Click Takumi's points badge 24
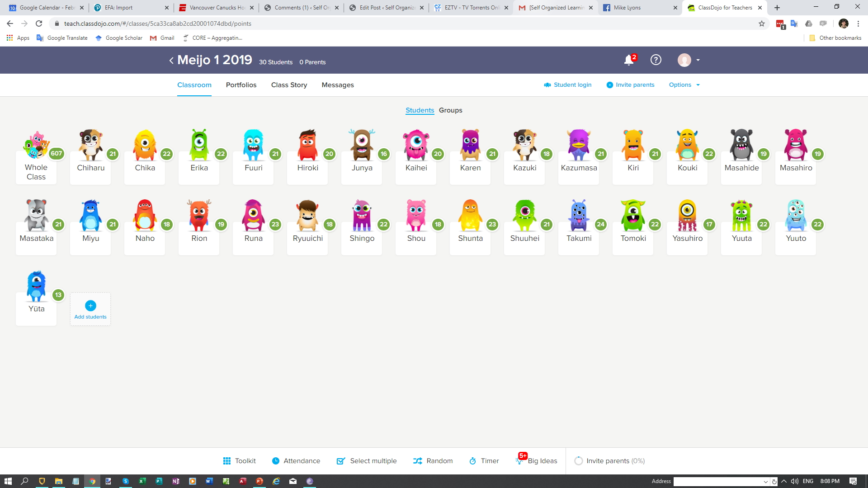The height and width of the screenshot is (488, 868). 601,225
